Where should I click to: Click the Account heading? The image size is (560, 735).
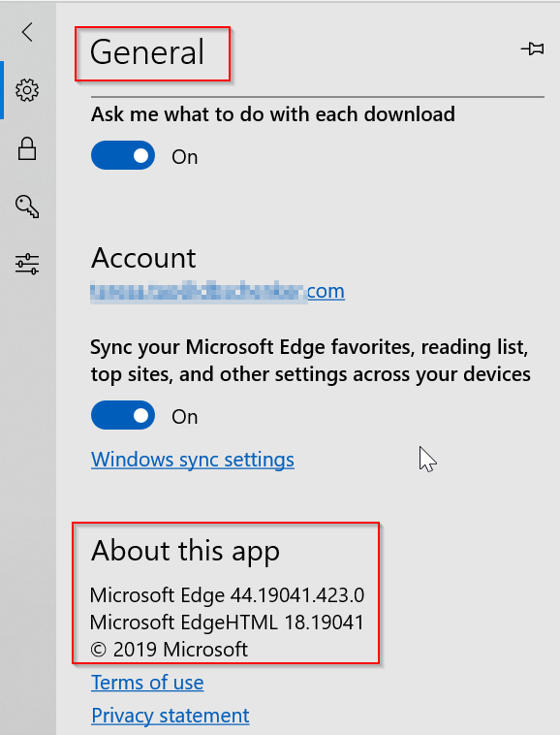143,258
